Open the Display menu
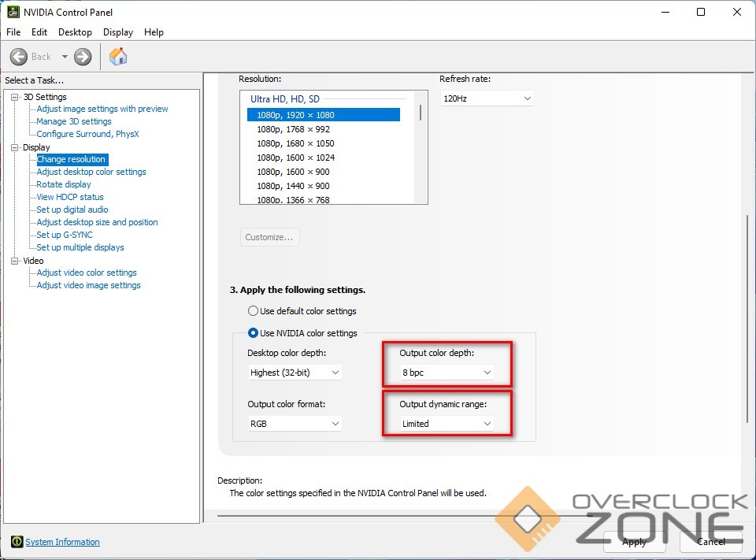The width and height of the screenshot is (756, 560). click(118, 32)
